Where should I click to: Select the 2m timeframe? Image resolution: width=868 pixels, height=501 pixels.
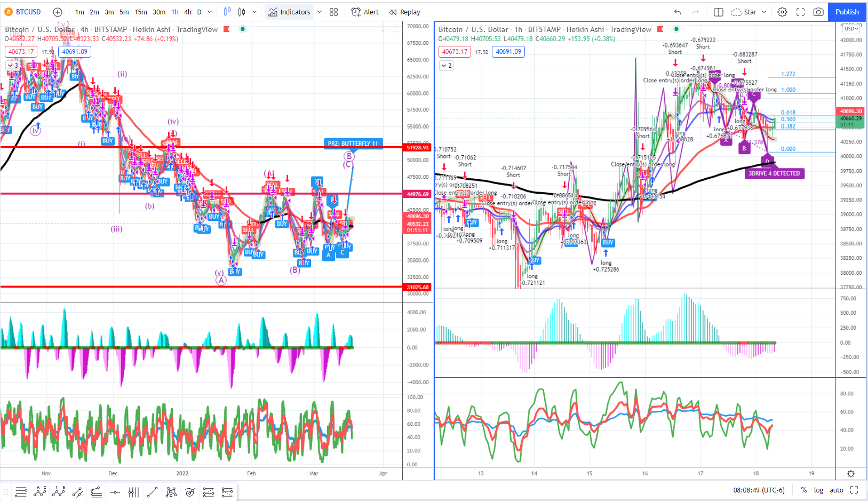94,12
